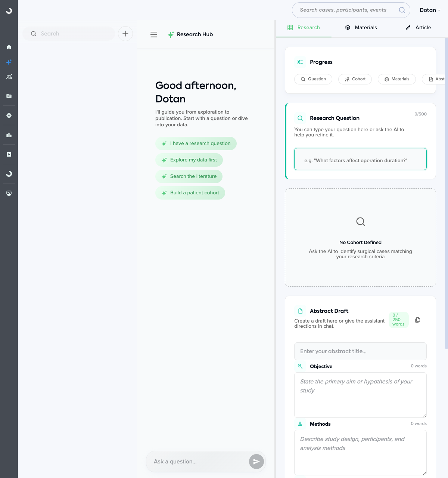This screenshot has width=448, height=478.
Task: Open the user analytics sidebar icon
Action: tap(9, 77)
